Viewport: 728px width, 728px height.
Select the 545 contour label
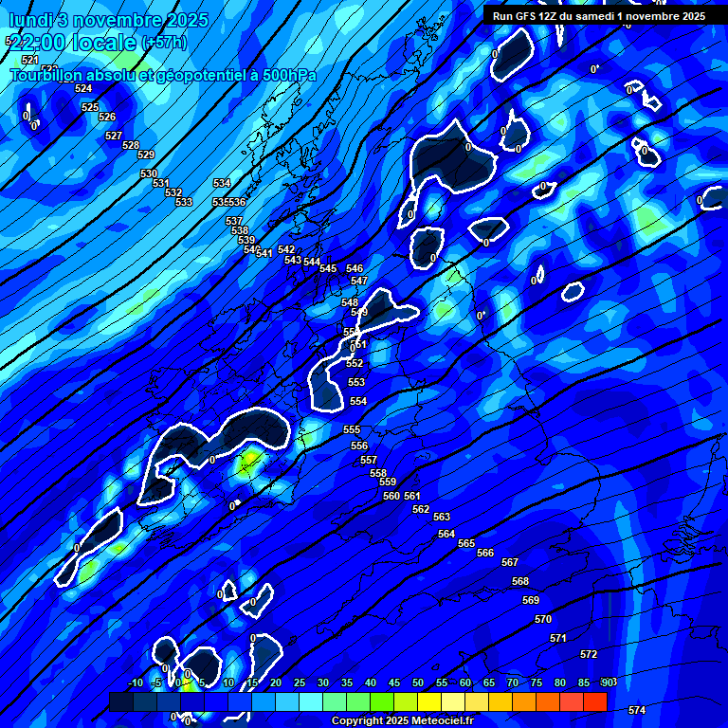pos(328,268)
